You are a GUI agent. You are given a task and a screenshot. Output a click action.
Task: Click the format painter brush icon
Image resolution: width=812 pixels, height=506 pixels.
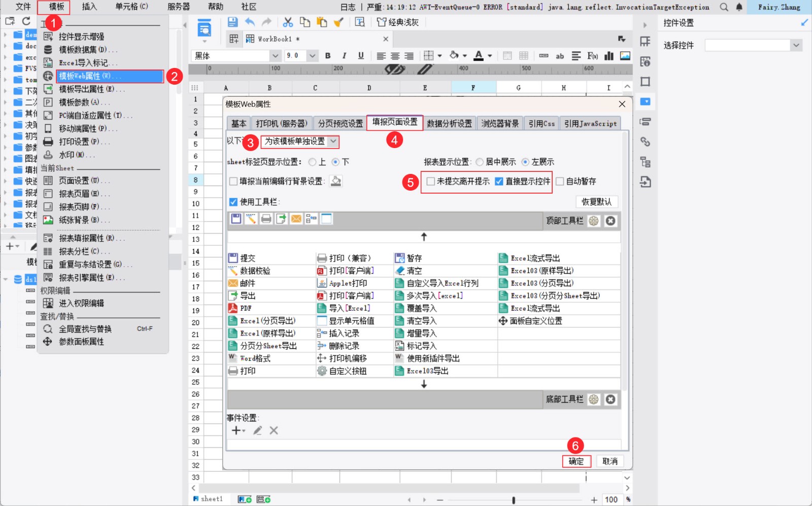[339, 22]
